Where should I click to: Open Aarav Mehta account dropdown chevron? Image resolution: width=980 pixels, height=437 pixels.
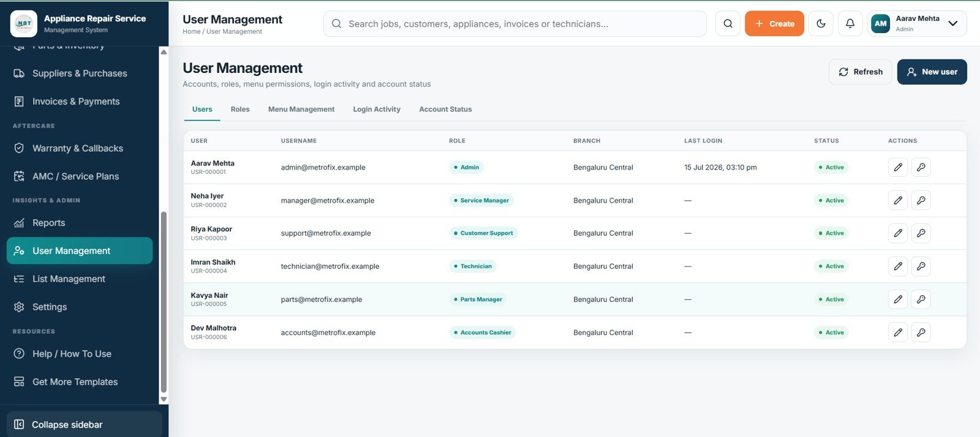pyautogui.click(x=952, y=24)
